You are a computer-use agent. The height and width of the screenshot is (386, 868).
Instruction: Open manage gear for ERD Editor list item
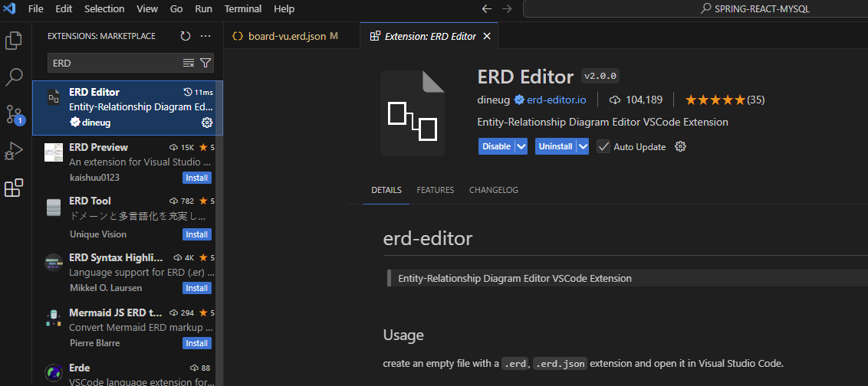[207, 123]
